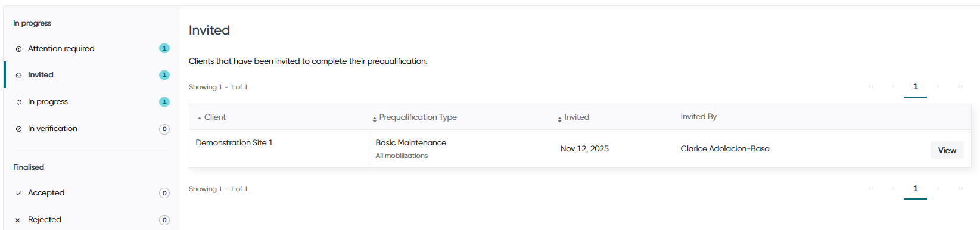Click the Attention required warning icon

click(18, 49)
